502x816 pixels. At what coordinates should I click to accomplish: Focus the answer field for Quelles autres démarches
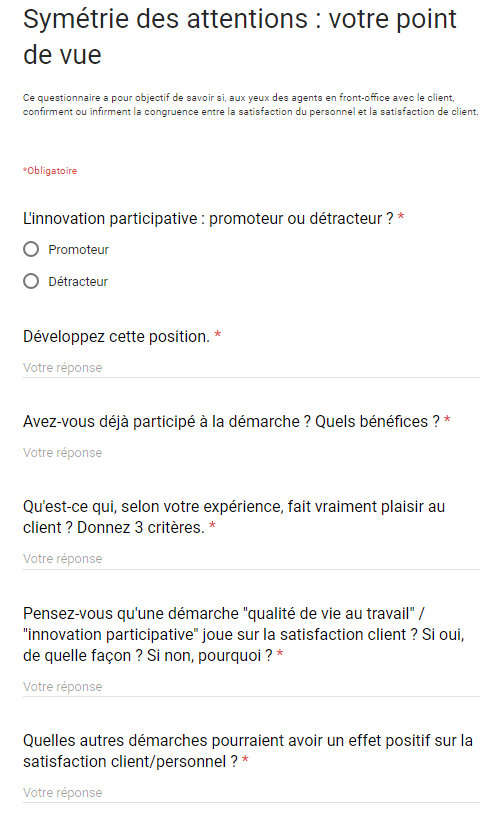[x=251, y=793]
